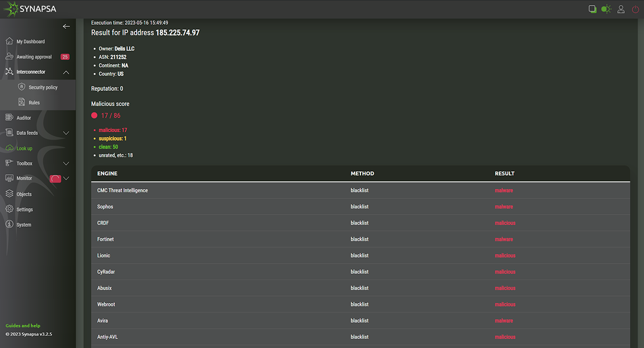
Task: Click the Toolbox sidebar icon
Action: pyautogui.click(x=9, y=163)
